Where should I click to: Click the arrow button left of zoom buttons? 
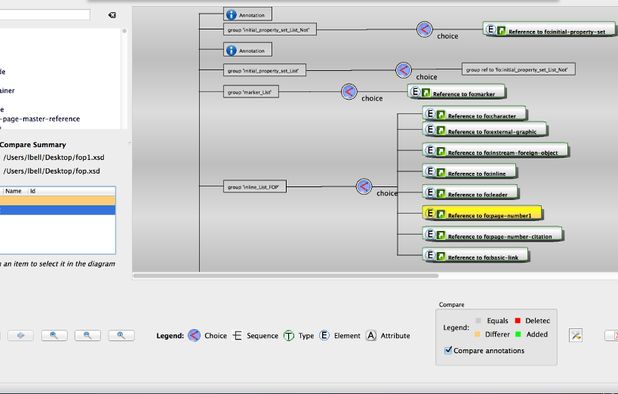[20, 335]
